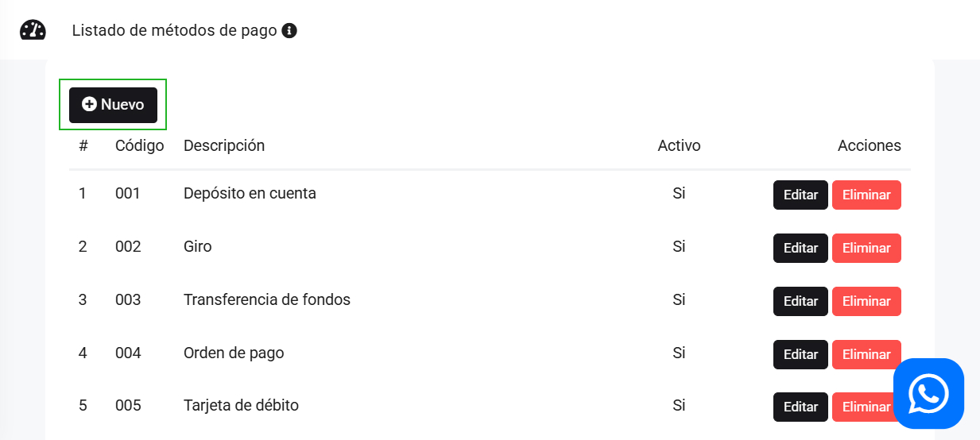The height and width of the screenshot is (440, 980).
Task: Select the Transferencia de fondos description text
Action: tap(267, 299)
